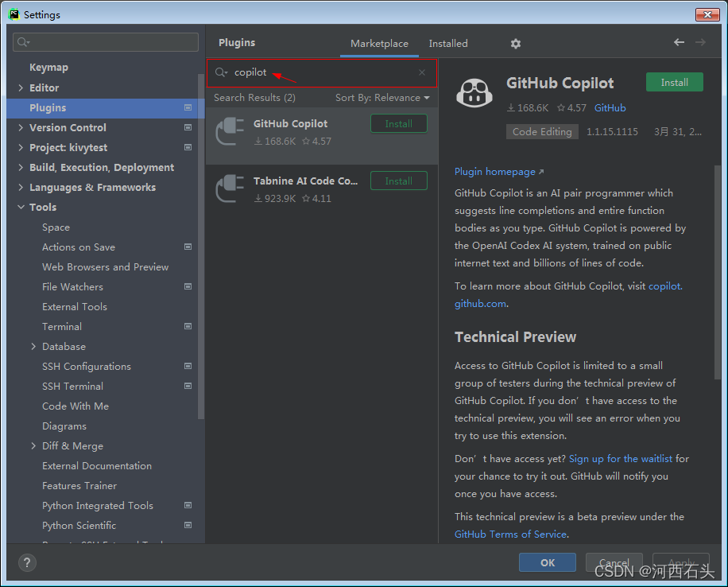Open Code With Me settings
728x587 pixels.
tap(76, 406)
